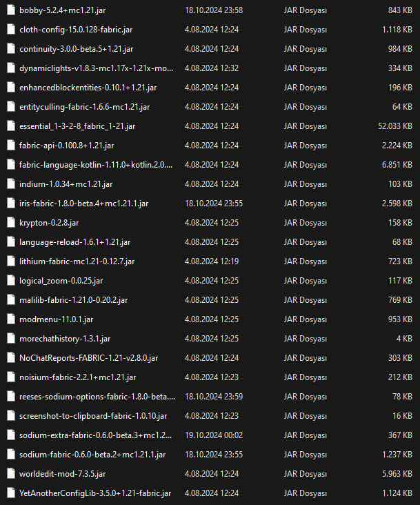Click the file icon of language-reload-1.6.1+1.21.jar
The height and width of the screenshot is (505, 420).
(11, 242)
